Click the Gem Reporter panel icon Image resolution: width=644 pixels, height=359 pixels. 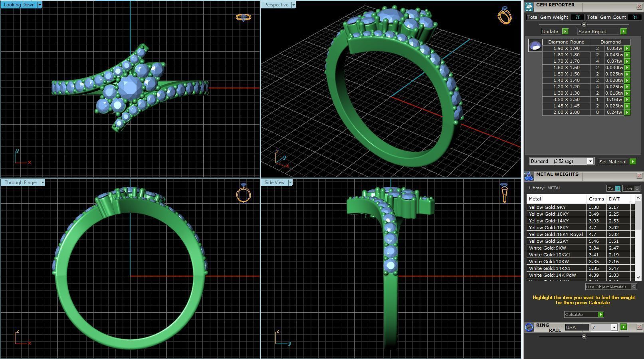[529, 7]
